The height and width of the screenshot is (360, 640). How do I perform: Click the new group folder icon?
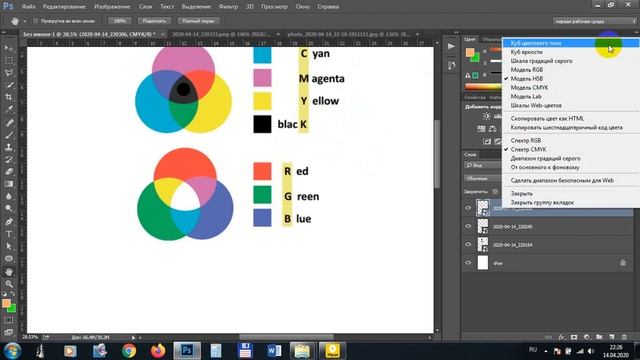point(599,337)
